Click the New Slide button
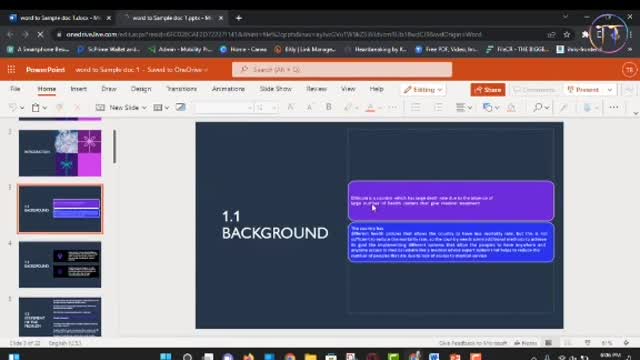 pyautogui.click(x=121, y=107)
